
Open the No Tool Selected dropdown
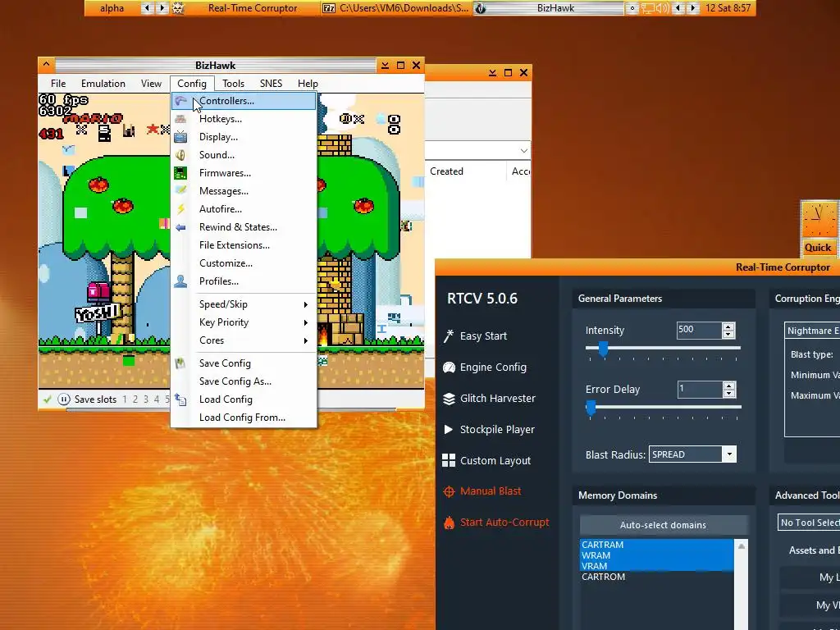809,523
